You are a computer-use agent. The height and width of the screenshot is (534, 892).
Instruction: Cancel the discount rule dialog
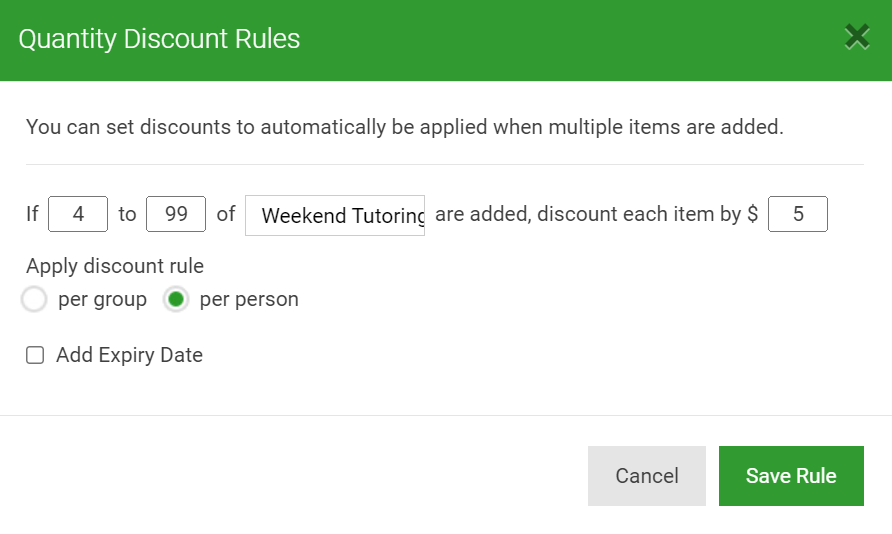point(647,475)
